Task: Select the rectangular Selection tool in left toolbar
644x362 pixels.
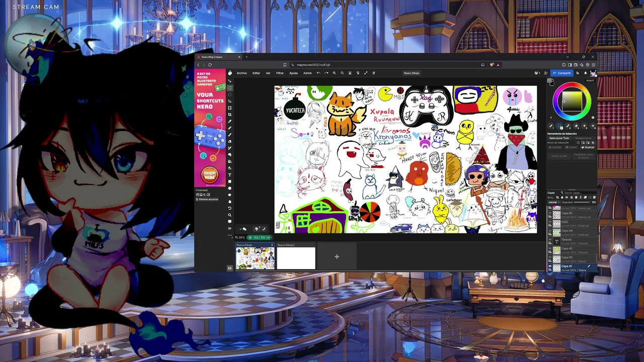Action: (x=230, y=87)
